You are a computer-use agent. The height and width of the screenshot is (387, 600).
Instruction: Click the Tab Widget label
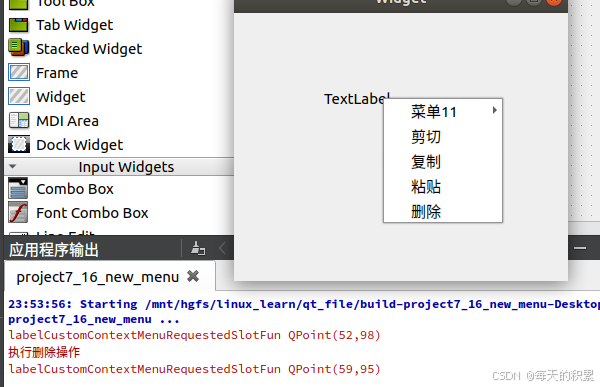[x=75, y=25]
